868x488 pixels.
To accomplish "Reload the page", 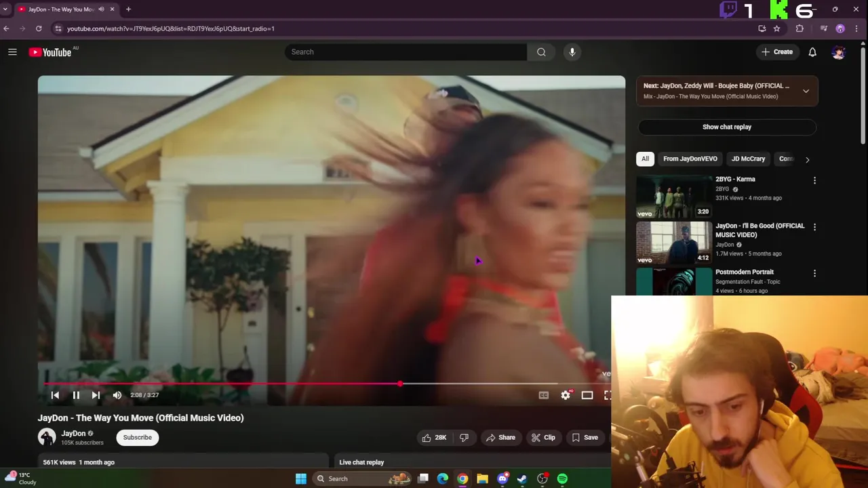I will [x=39, y=28].
